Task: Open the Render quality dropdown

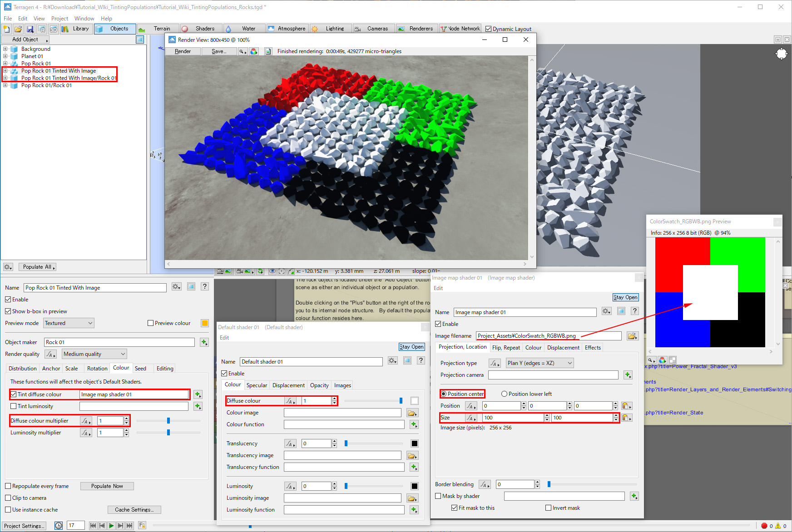Action: click(94, 354)
